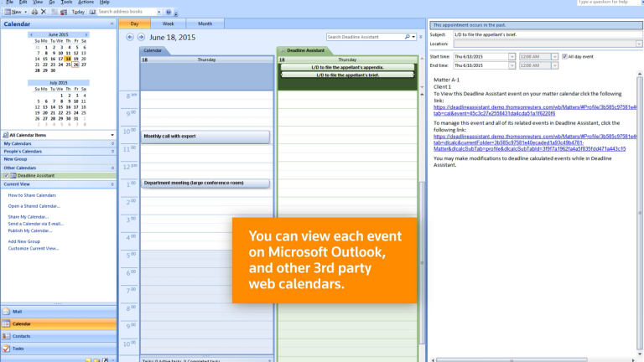
Task: Open the New button dropdown arrow
Action: [x=25, y=12]
